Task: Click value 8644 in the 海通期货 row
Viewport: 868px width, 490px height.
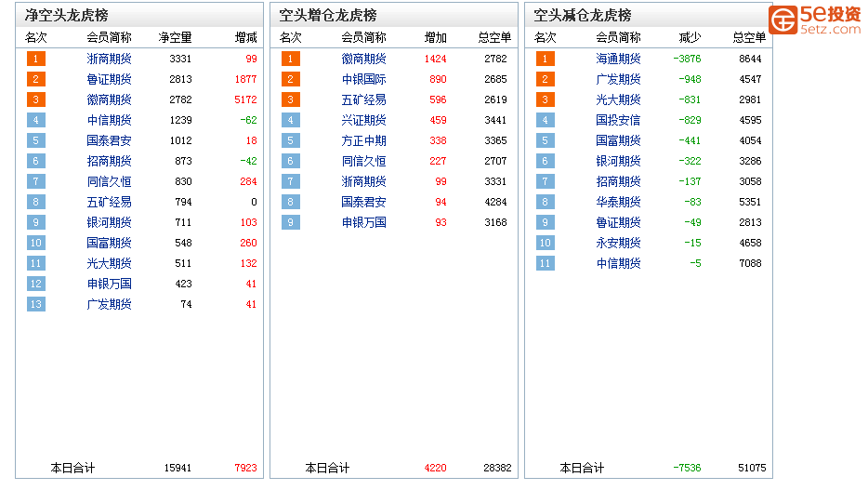Action: (x=750, y=59)
